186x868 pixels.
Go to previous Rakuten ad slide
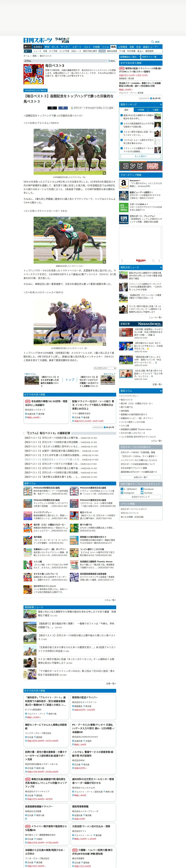122,260
